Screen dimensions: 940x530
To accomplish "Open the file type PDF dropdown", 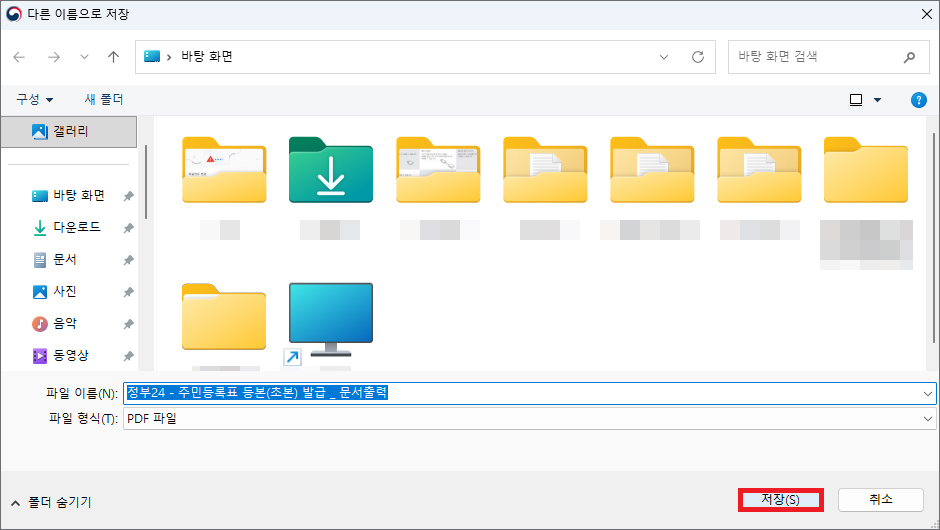I will tap(927, 419).
